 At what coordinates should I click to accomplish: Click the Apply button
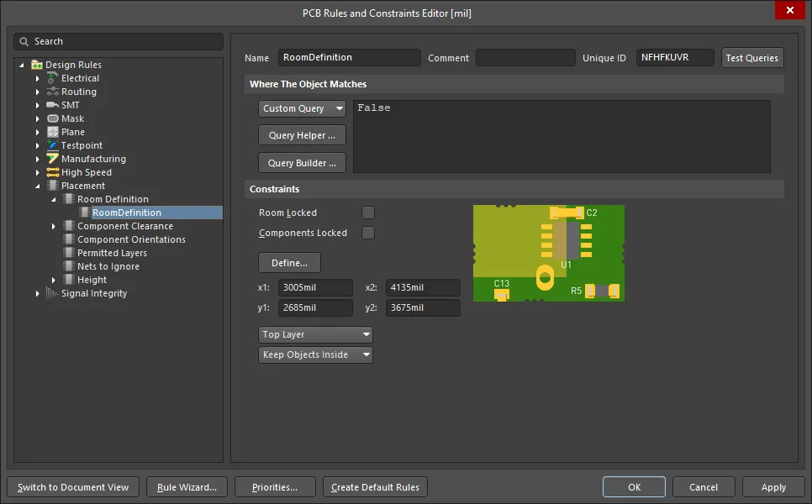[x=773, y=487]
